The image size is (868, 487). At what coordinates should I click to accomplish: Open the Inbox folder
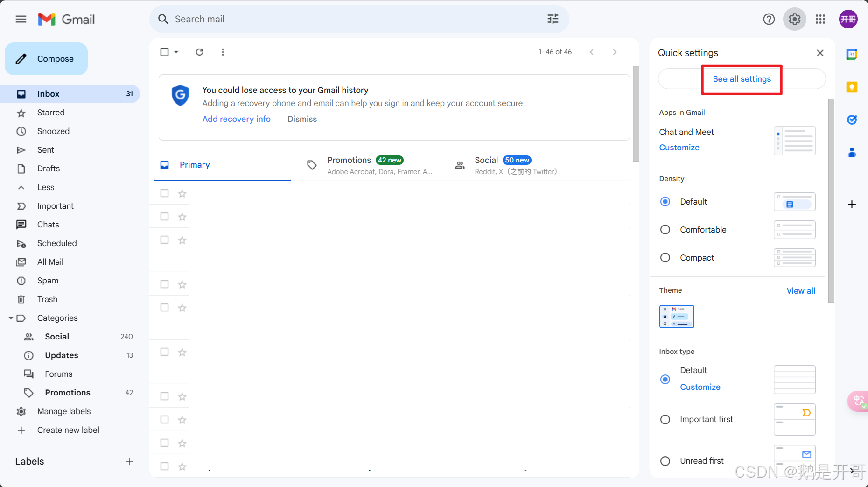coord(70,94)
